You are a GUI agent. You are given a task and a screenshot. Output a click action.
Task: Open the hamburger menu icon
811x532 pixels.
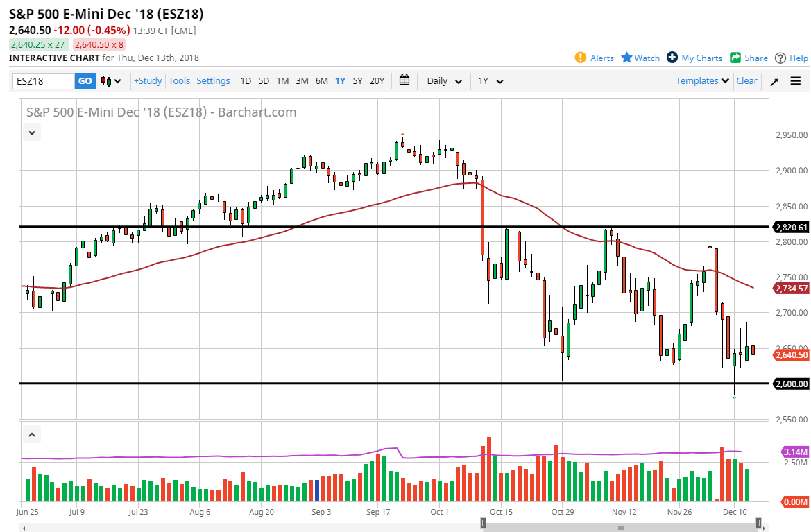(795, 81)
